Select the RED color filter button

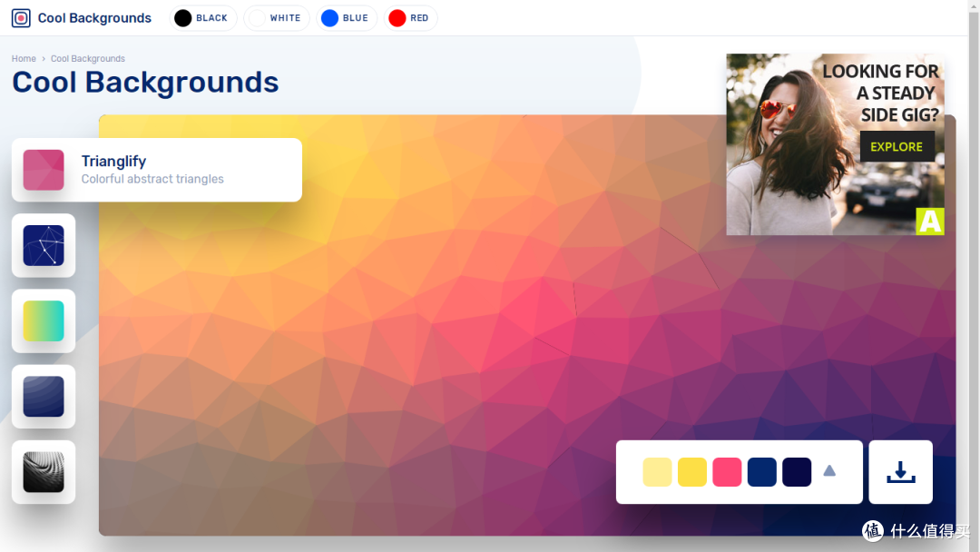point(410,18)
